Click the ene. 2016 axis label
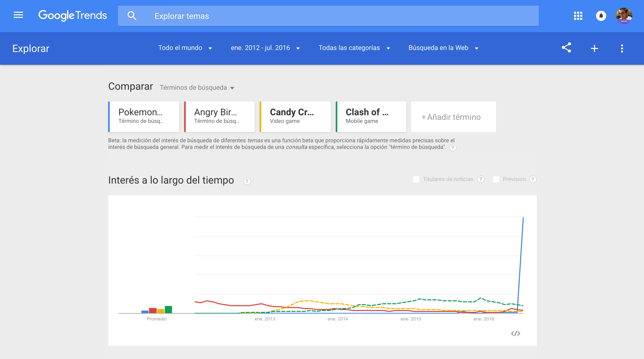This screenshot has height=359, width=644. coord(484,319)
